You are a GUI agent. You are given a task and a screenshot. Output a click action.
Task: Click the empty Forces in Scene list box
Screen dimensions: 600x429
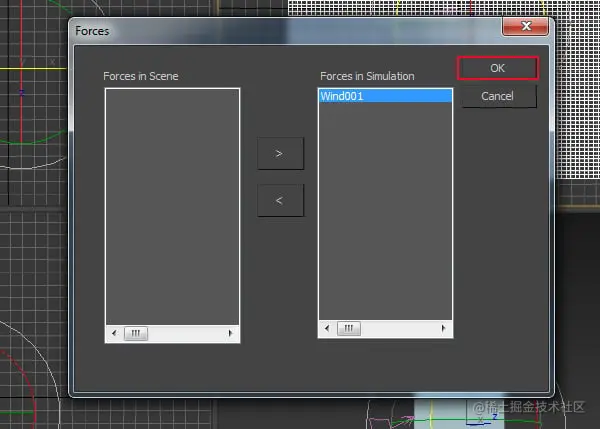(x=172, y=207)
